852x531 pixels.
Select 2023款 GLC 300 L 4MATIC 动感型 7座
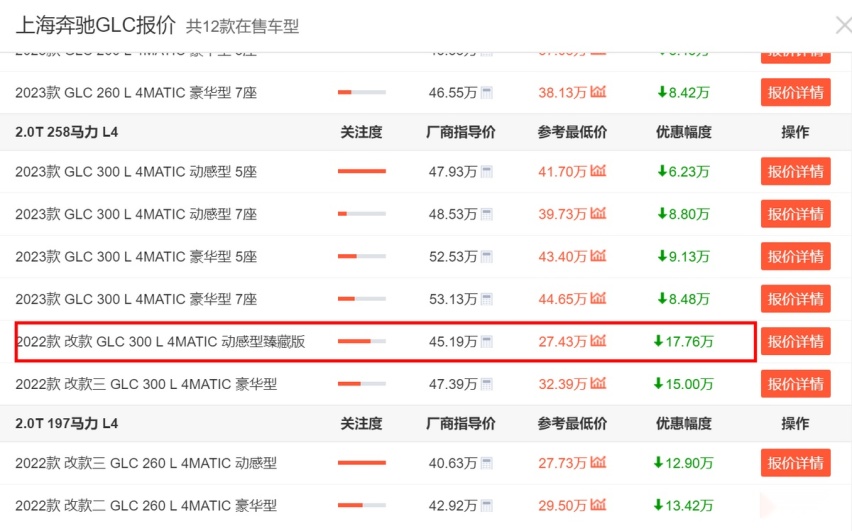click(136, 214)
